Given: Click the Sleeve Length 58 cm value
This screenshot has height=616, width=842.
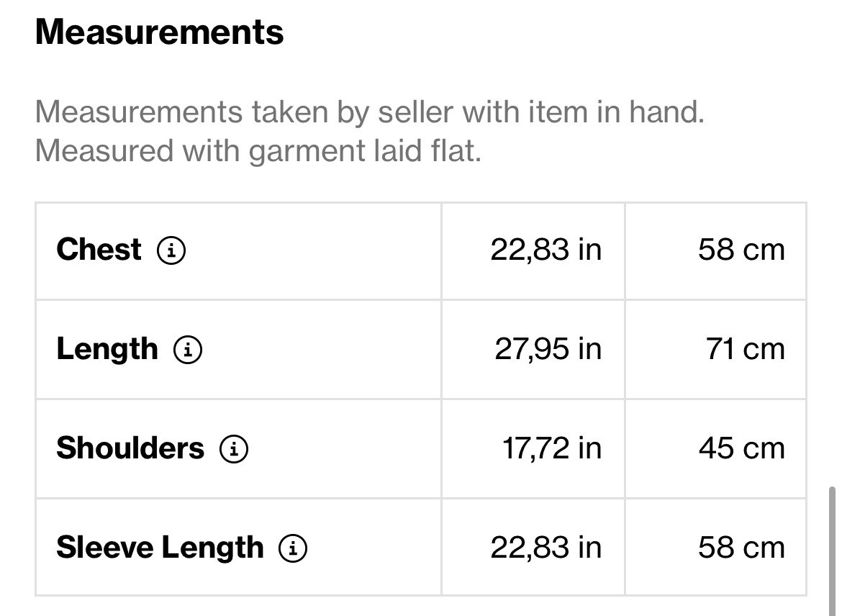Looking at the screenshot, I should [x=741, y=548].
